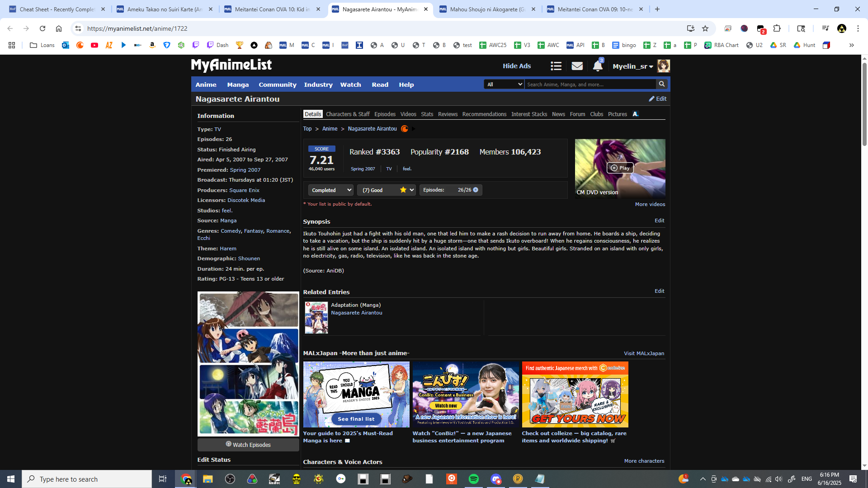Open the (7) Good score dropdown
This screenshot has width=868, height=488.
click(387, 190)
